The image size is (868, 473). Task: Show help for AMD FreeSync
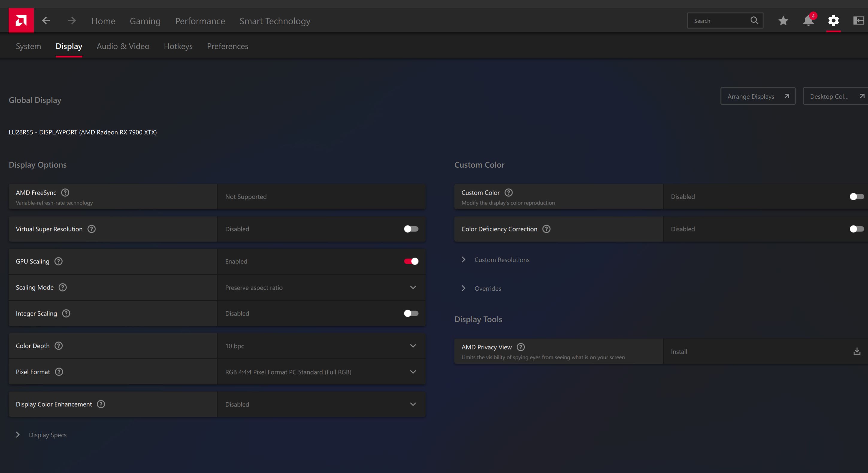[x=65, y=192]
